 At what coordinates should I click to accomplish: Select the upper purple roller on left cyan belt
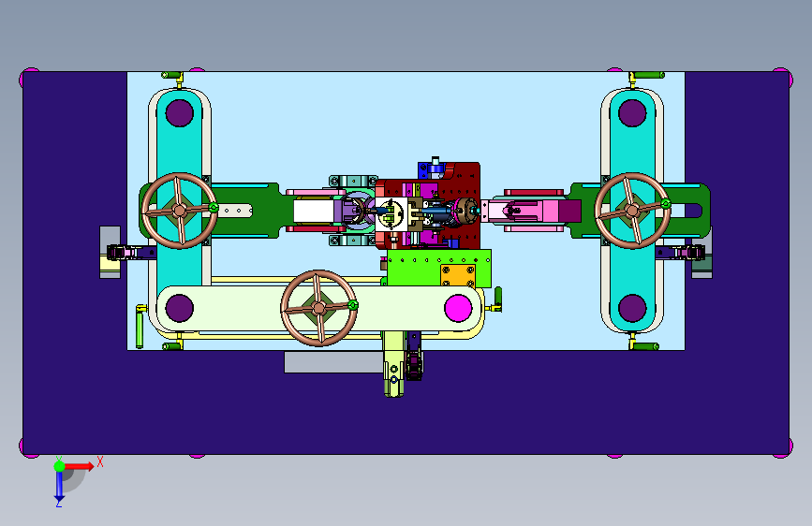pos(179,113)
